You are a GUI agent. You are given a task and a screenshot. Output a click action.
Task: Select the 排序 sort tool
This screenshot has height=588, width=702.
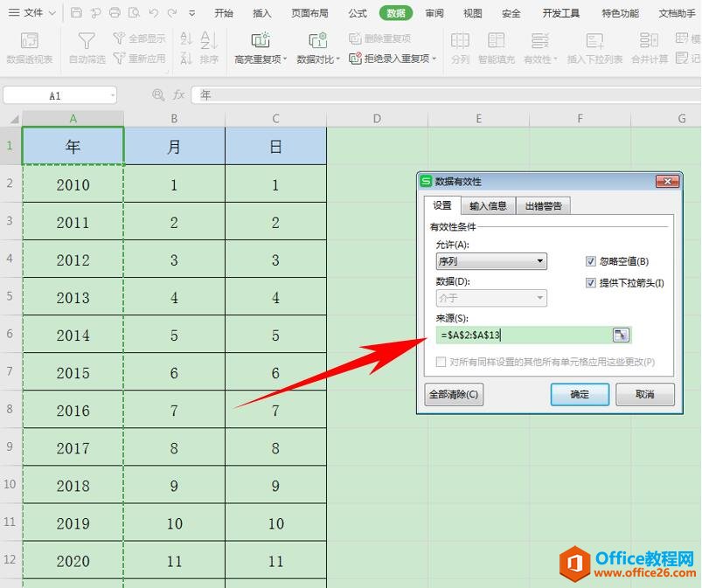208,48
